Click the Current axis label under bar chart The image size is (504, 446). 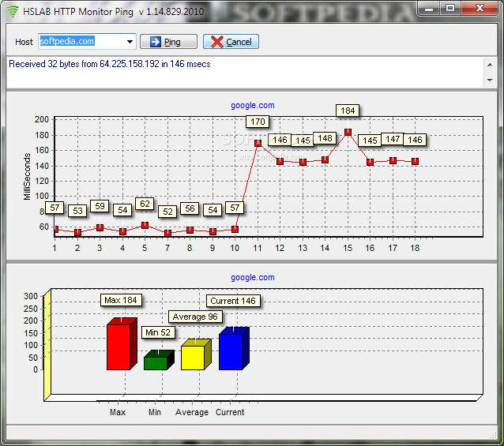(x=230, y=412)
